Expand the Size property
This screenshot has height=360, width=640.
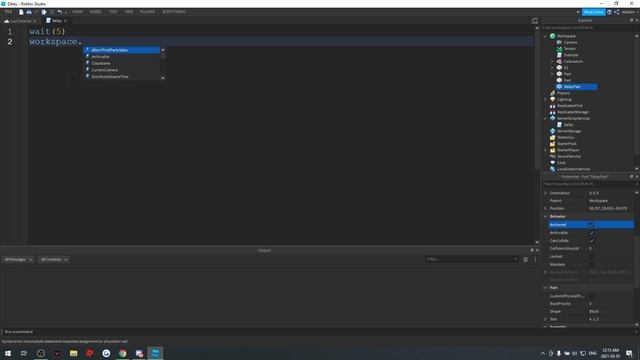(x=546, y=319)
